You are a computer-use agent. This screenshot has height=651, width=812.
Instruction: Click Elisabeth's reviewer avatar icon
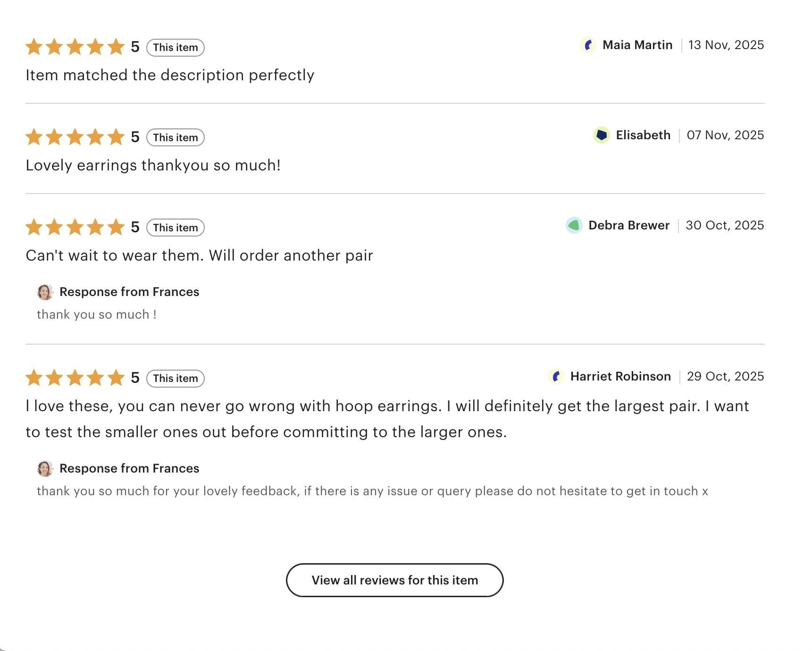click(601, 135)
